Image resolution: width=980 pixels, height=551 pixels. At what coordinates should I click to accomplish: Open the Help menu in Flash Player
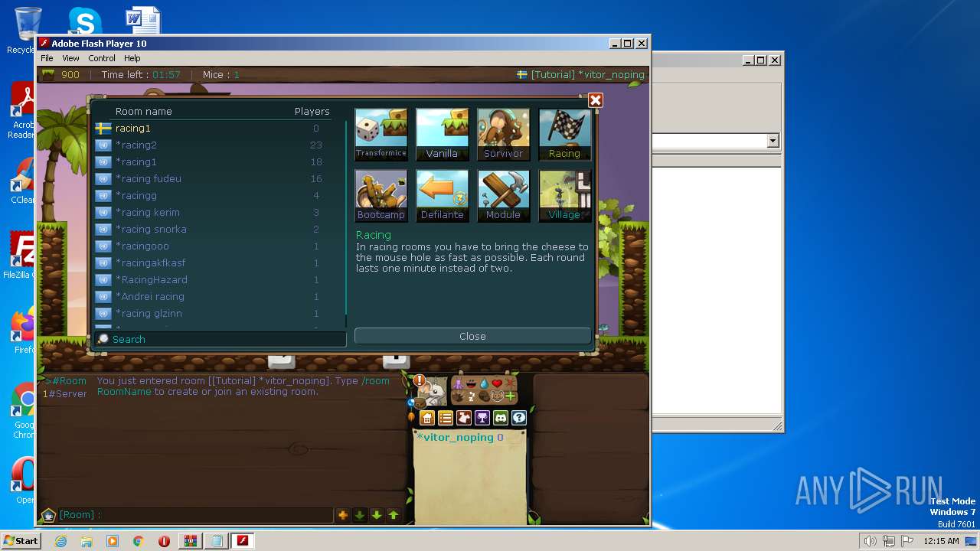pos(132,58)
